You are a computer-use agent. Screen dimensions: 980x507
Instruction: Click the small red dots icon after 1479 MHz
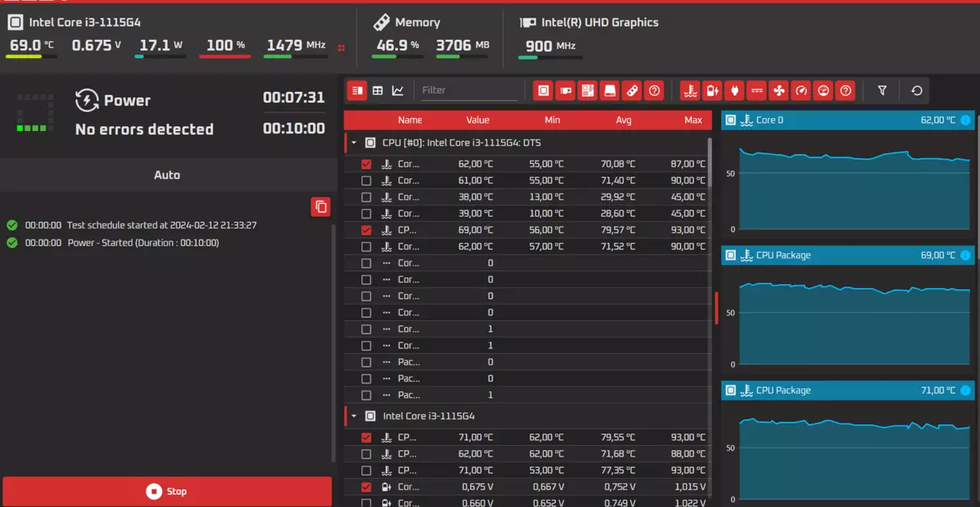click(x=341, y=47)
